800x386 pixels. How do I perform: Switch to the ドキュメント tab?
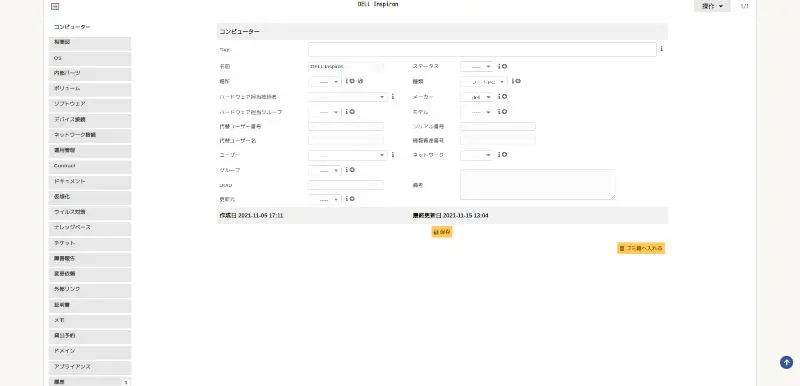(90, 182)
